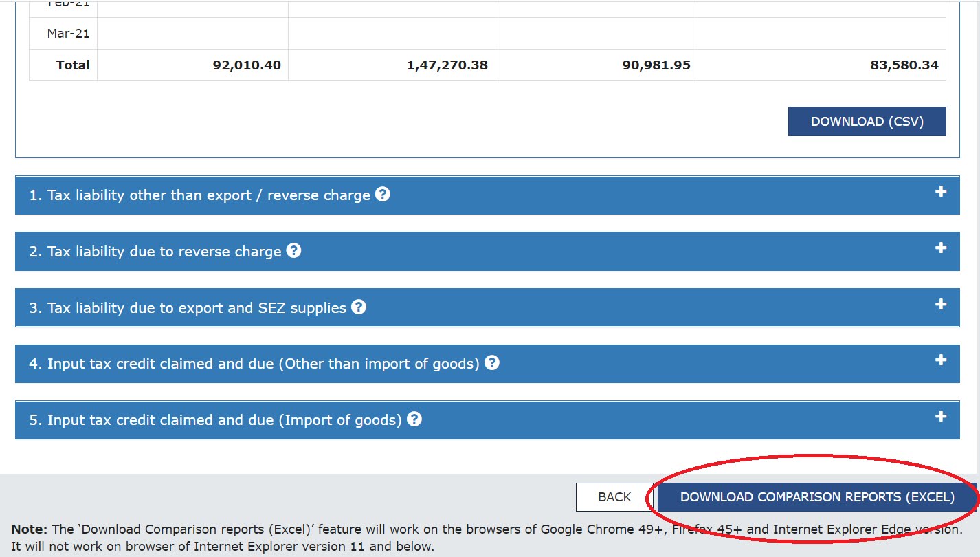Image resolution: width=980 pixels, height=557 pixels.
Task: Click the Total row label
Action: pos(74,65)
